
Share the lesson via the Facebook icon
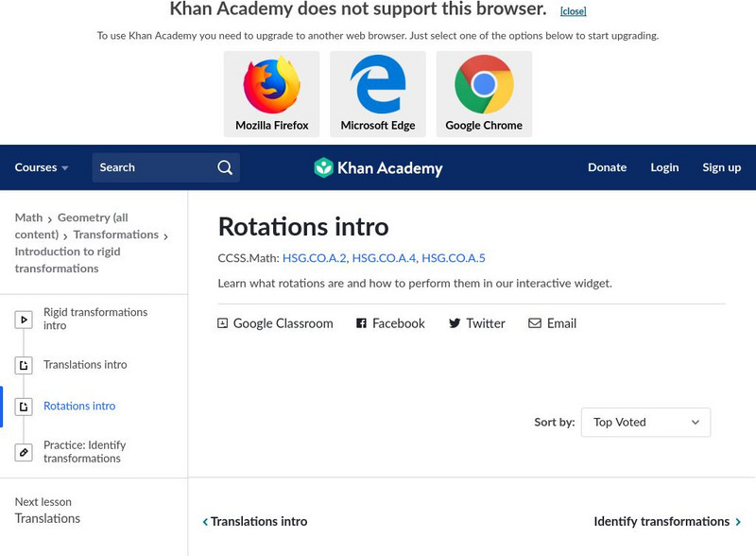[360, 323]
